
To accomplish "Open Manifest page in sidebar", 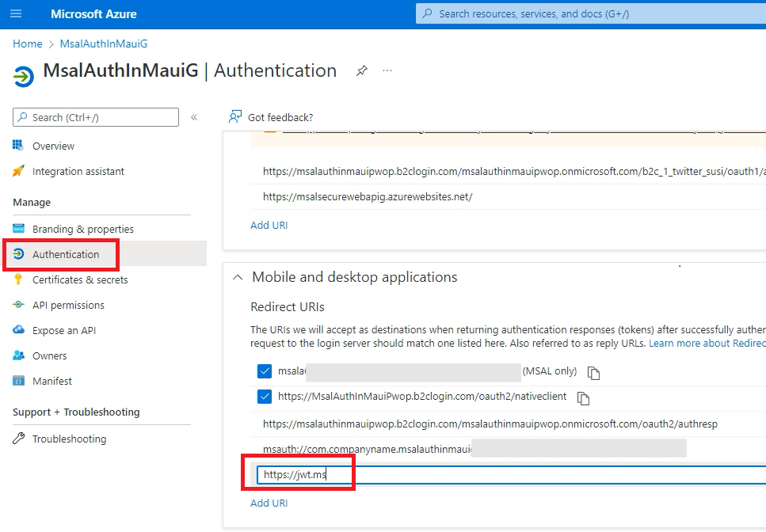I will tap(51, 381).
